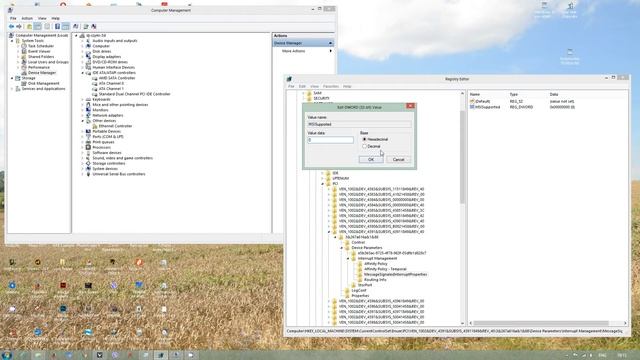Collapse Interrupt Management registry key
The height and width of the screenshot is (360, 640).
click(348, 258)
